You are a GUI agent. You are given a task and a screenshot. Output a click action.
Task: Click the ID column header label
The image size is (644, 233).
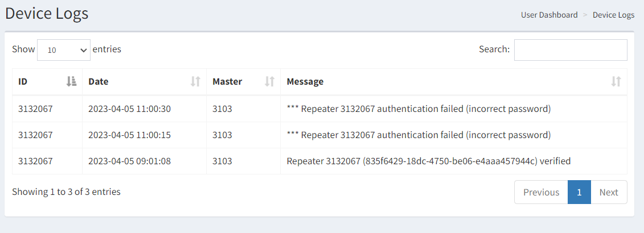pos(23,82)
